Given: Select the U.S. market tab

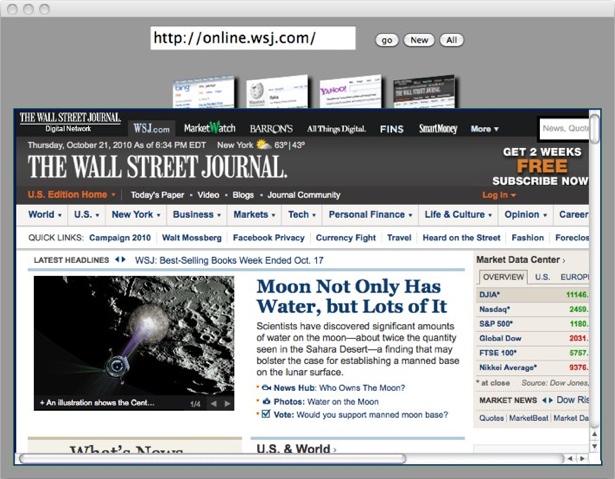Looking at the screenshot, I should click(x=542, y=277).
